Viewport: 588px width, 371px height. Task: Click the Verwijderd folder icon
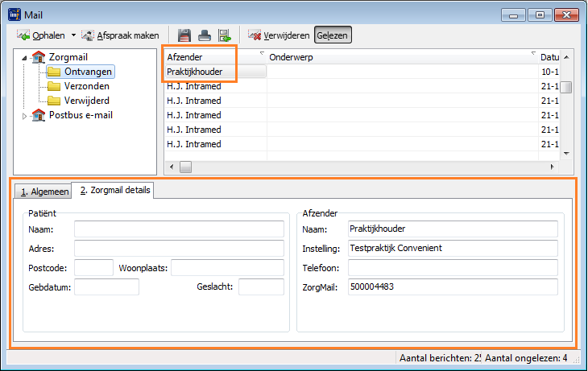[x=54, y=101]
